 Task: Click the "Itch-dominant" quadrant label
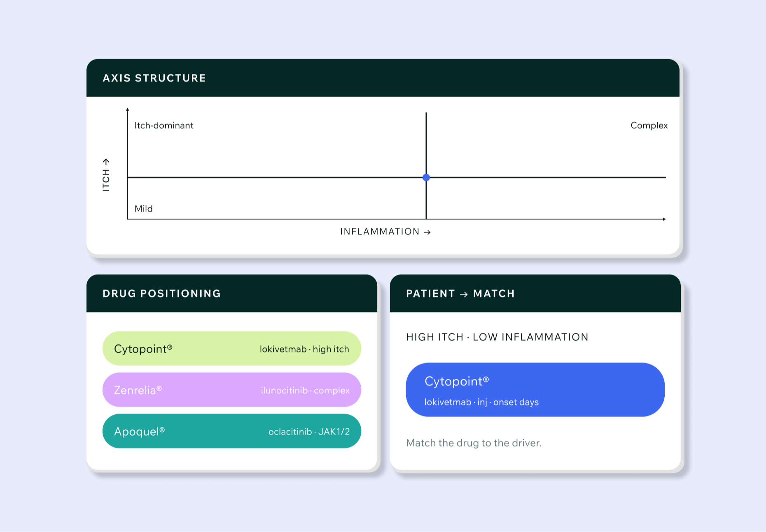pos(164,125)
